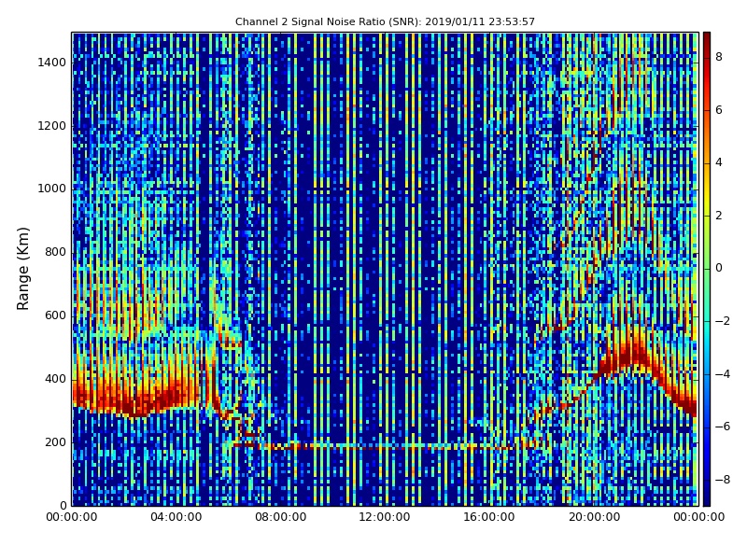Click the colorbar label −6
This screenshot has height=560, width=747.
pos(723,427)
